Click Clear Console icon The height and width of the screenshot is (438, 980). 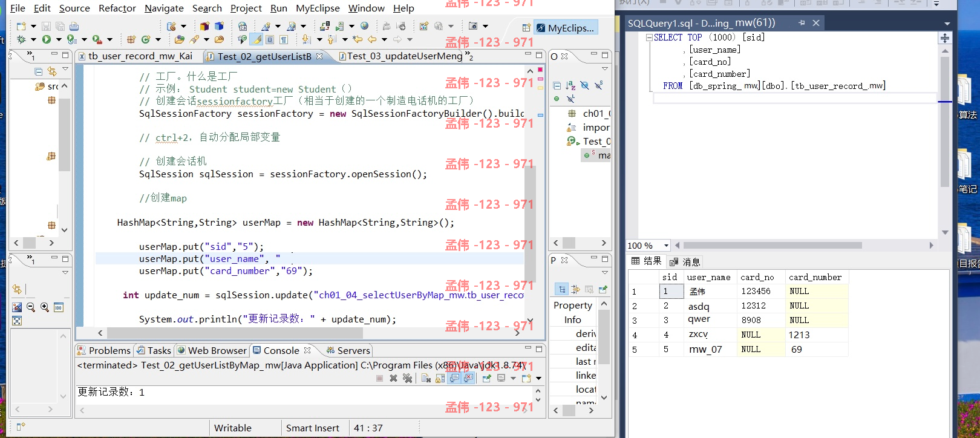pos(426,378)
